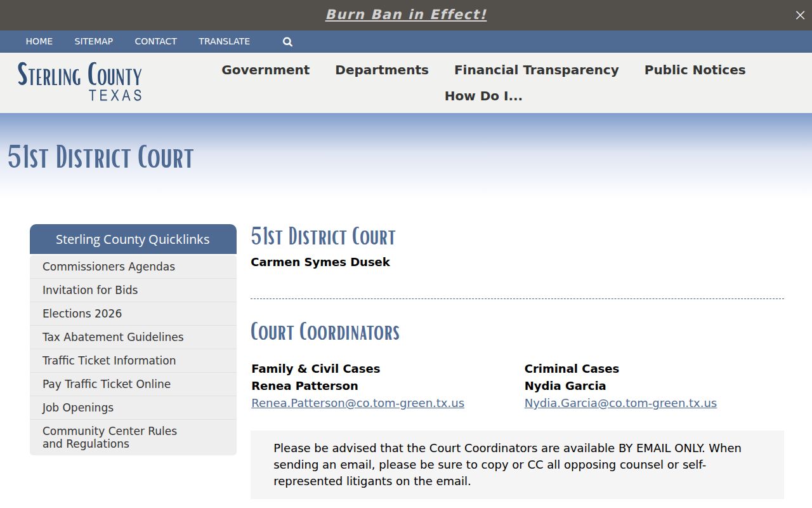Email Renea Patterson via her address link
The width and height of the screenshot is (812, 508).
358,403
